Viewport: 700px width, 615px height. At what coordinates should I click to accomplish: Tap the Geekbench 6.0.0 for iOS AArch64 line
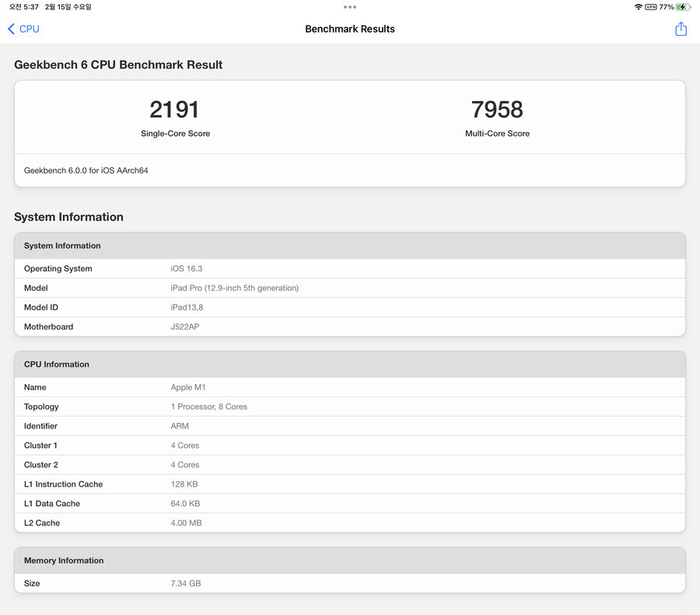[x=86, y=170]
